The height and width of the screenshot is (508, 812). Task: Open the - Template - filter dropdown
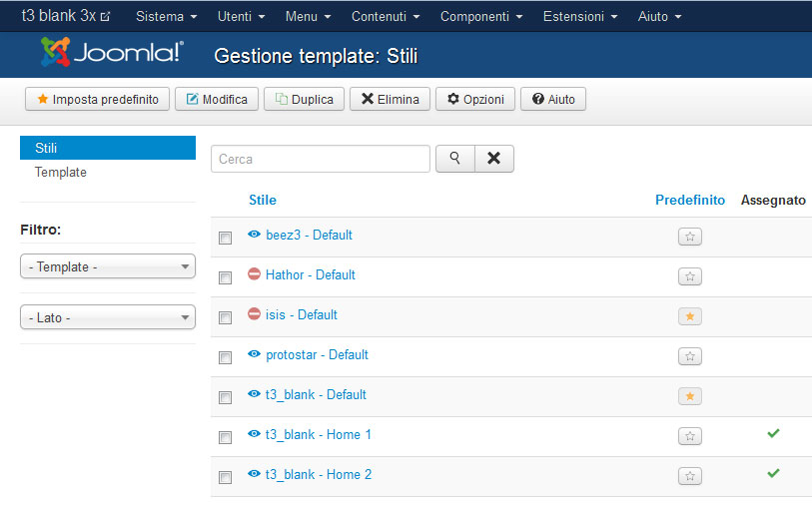point(108,266)
